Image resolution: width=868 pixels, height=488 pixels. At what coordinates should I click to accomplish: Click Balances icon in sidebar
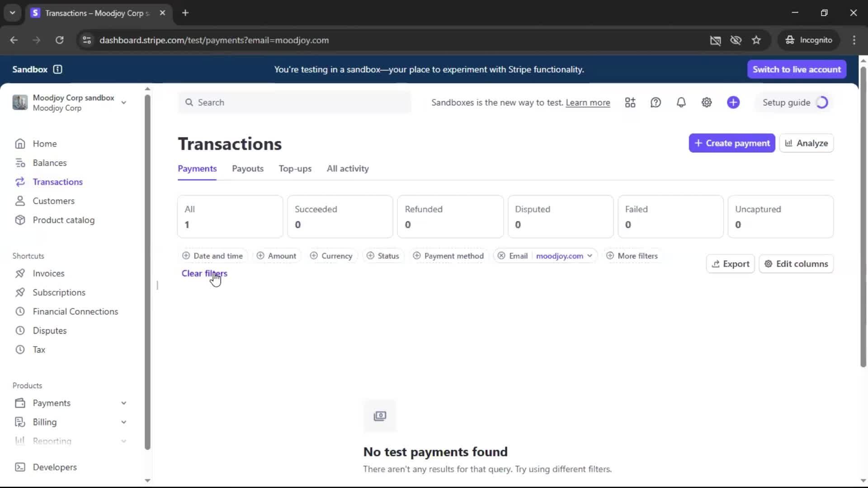(x=20, y=163)
